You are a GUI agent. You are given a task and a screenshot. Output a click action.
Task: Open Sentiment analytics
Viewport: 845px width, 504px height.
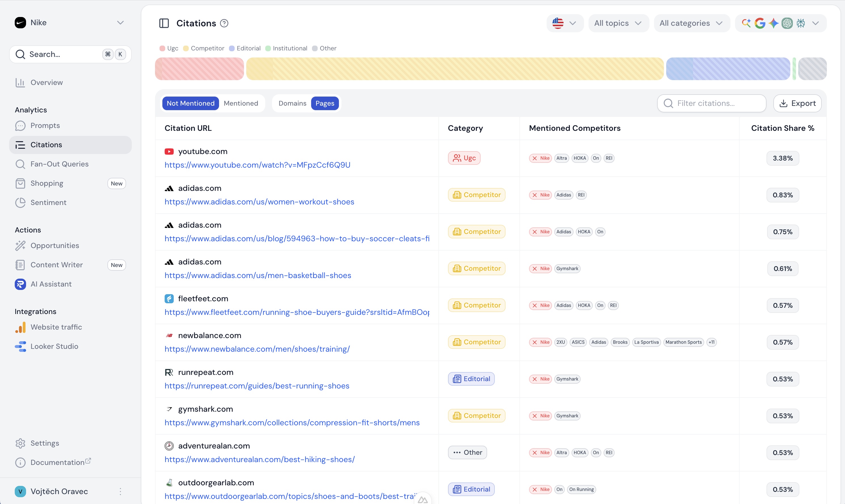click(x=48, y=202)
